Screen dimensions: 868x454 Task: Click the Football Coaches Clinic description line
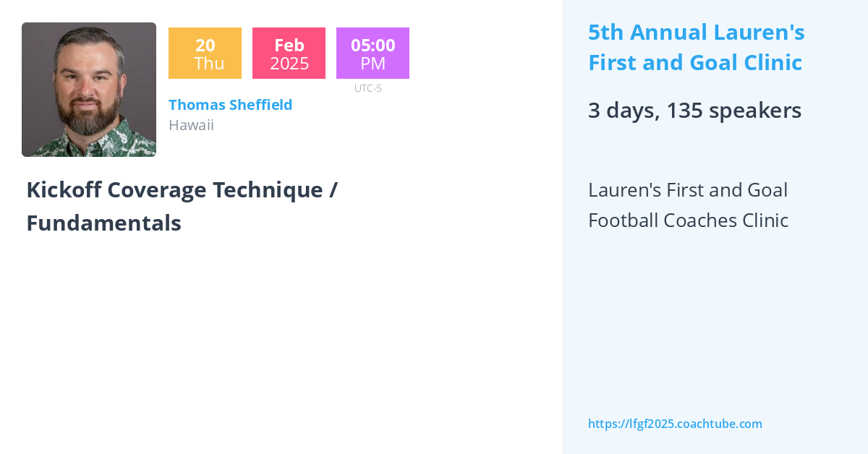688,220
